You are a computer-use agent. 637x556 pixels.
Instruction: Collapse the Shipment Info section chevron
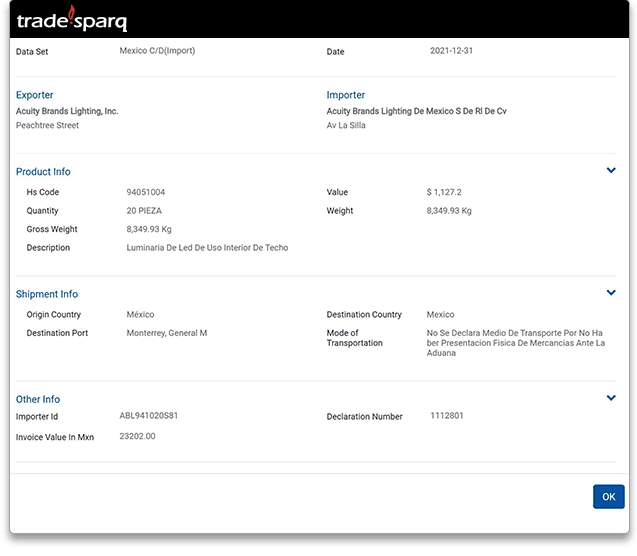pos(611,292)
